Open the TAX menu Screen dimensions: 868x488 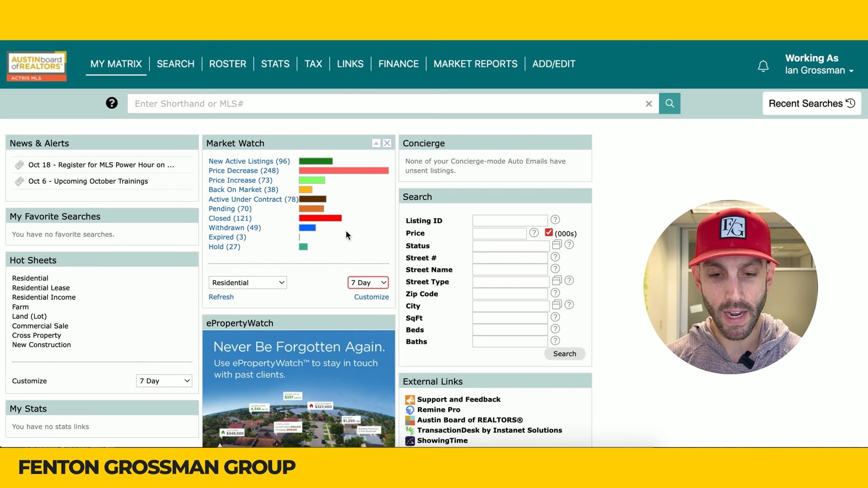point(313,64)
